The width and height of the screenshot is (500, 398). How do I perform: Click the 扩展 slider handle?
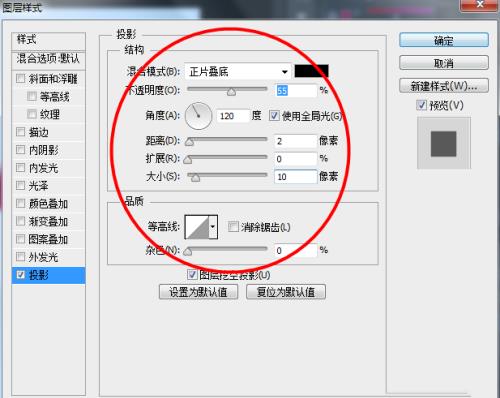pyautogui.click(x=188, y=160)
